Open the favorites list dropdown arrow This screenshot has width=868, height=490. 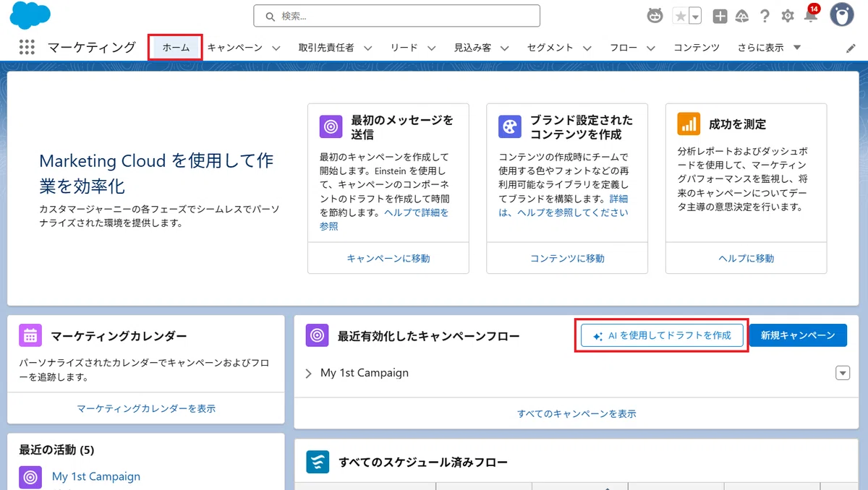coord(695,16)
